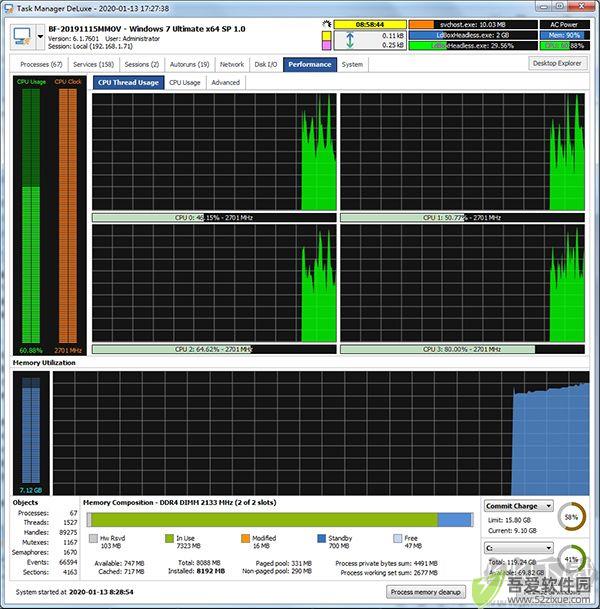
Task: Open the System tab
Action: coord(352,64)
